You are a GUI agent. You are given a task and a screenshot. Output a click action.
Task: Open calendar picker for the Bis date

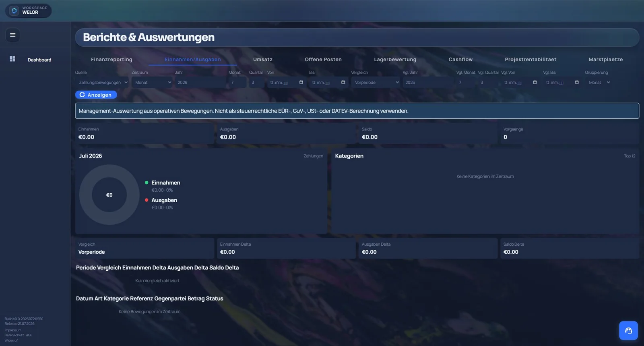[343, 82]
